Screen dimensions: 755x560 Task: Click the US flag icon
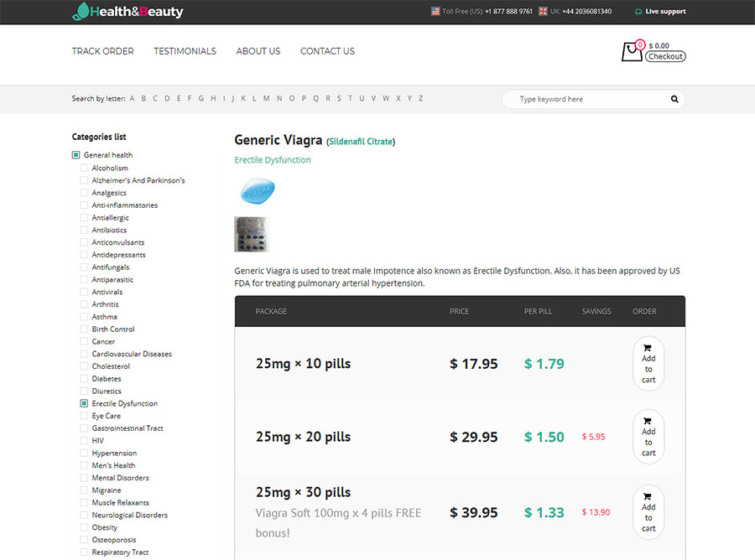(x=435, y=11)
